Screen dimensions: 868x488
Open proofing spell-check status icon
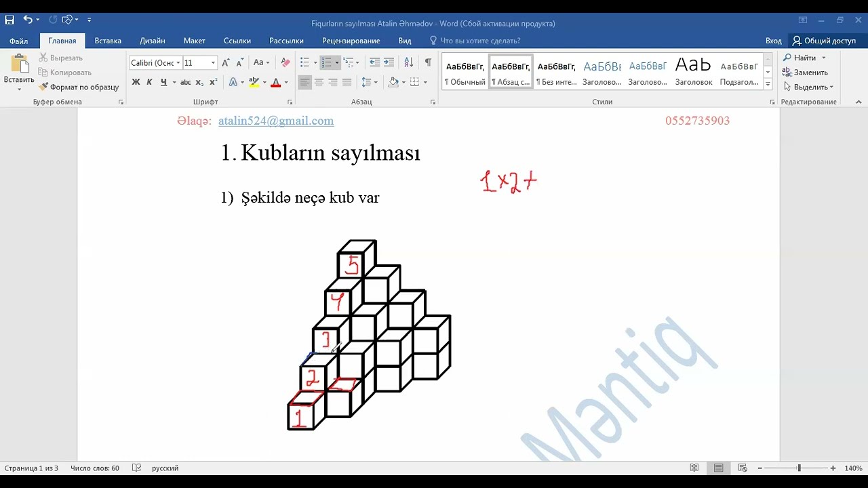point(136,468)
